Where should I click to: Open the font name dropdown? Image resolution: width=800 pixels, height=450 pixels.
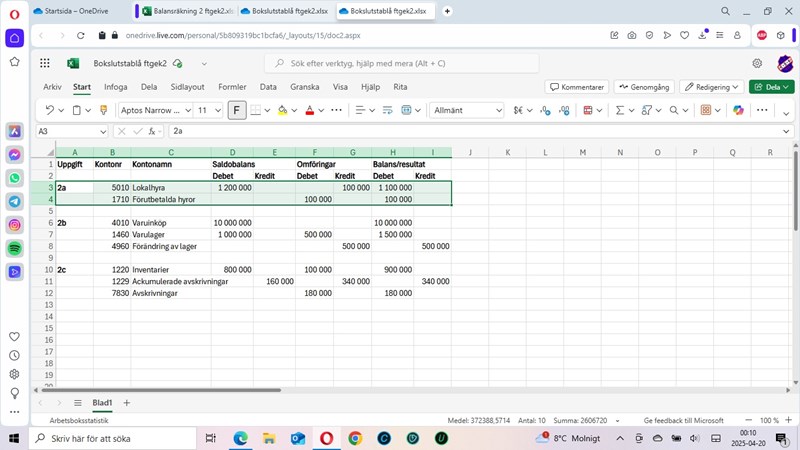coord(154,110)
